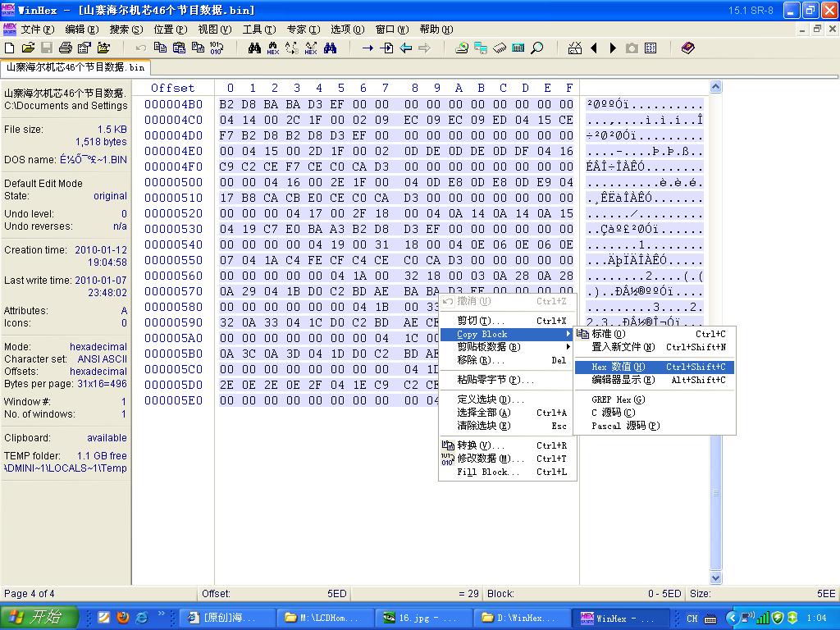Choose 修改数据(M) in the context menu

point(507,459)
